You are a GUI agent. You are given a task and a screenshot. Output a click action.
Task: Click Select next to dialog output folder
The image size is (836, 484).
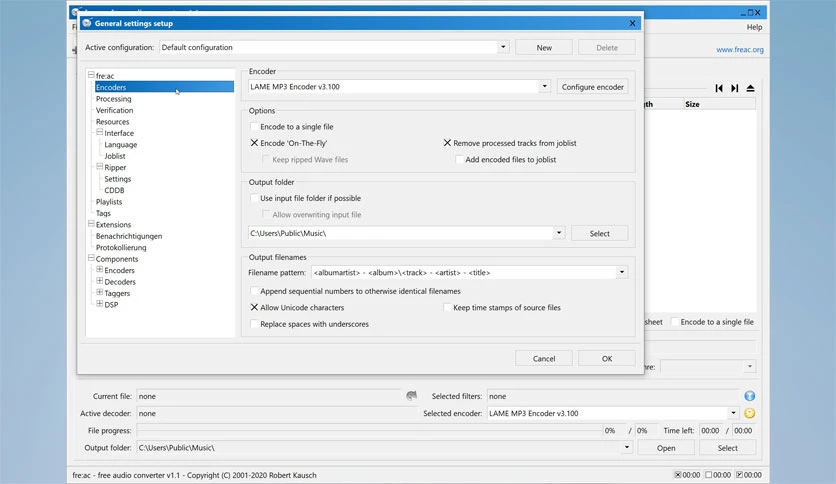(x=599, y=233)
